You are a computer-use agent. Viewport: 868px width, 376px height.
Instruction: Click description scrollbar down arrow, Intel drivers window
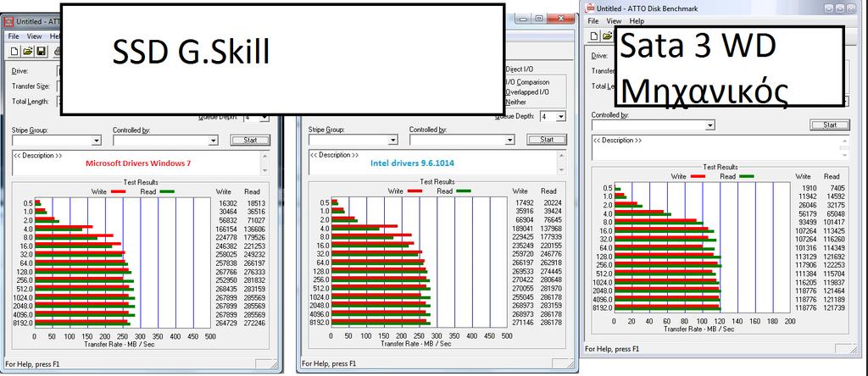(x=561, y=171)
